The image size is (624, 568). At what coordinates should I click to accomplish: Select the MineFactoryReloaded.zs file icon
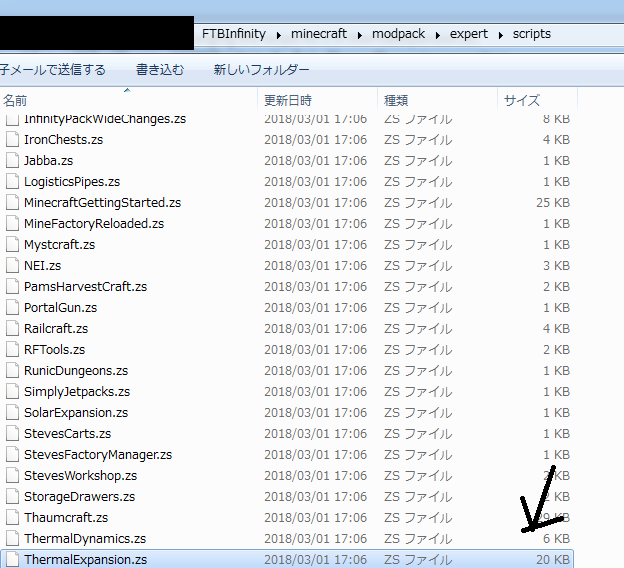coord(12,223)
